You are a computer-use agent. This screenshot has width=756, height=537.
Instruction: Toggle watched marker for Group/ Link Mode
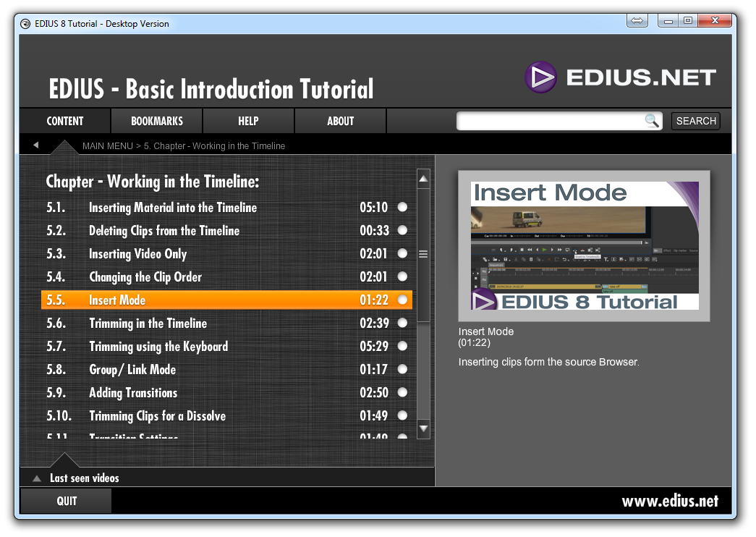point(402,369)
